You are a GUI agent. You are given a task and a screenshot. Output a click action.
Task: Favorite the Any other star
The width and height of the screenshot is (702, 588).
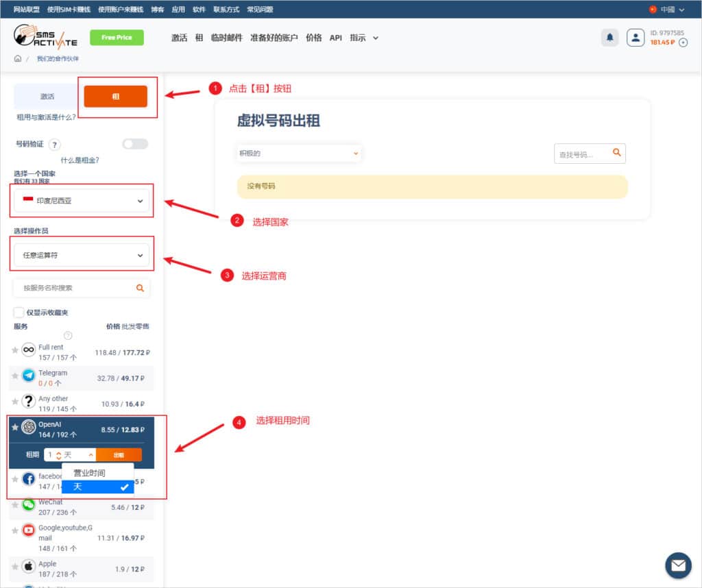coord(15,402)
